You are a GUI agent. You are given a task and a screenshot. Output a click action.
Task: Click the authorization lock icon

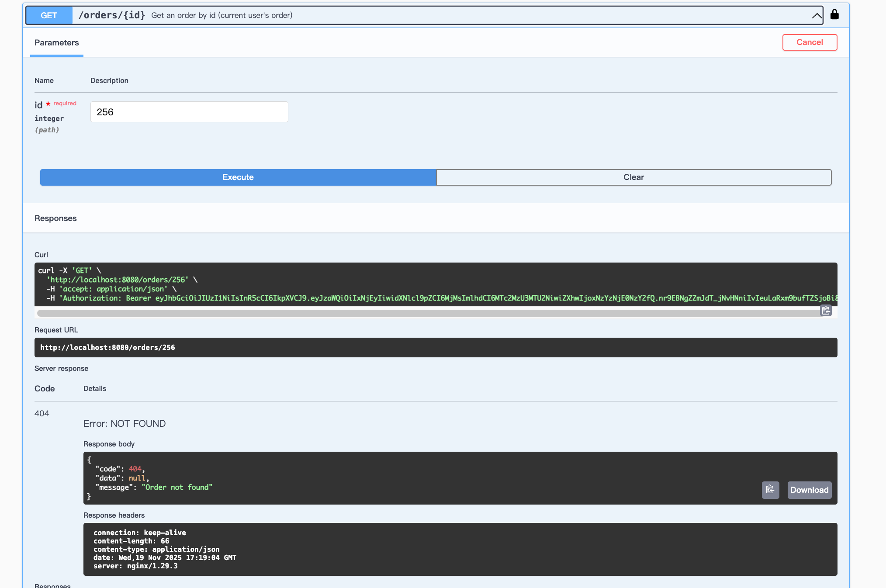pyautogui.click(x=834, y=15)
